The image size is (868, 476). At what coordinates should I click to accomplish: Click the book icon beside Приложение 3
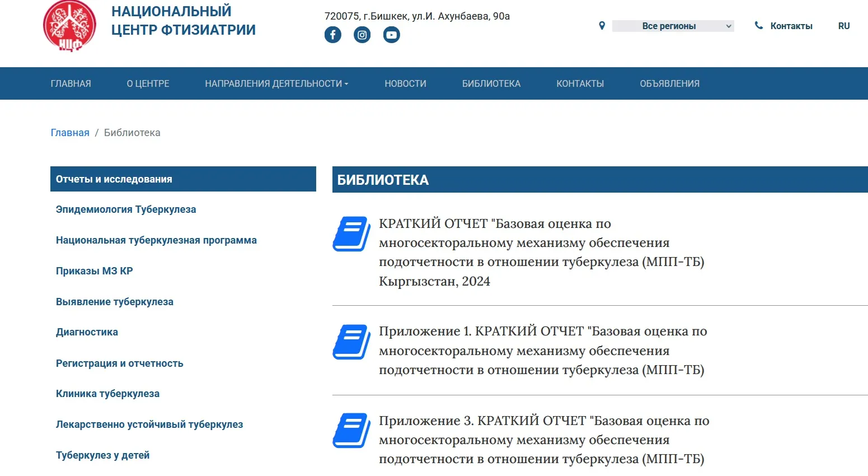pyautogui.click(x=350, y=430)
